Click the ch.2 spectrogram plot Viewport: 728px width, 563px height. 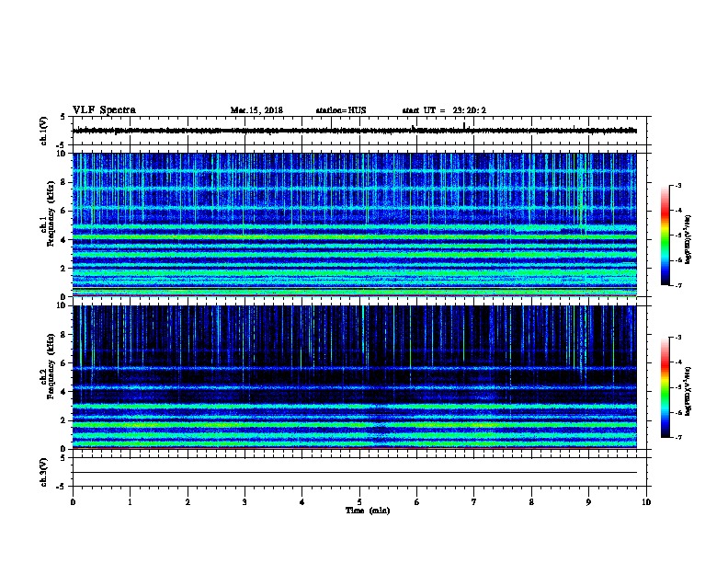355,377
